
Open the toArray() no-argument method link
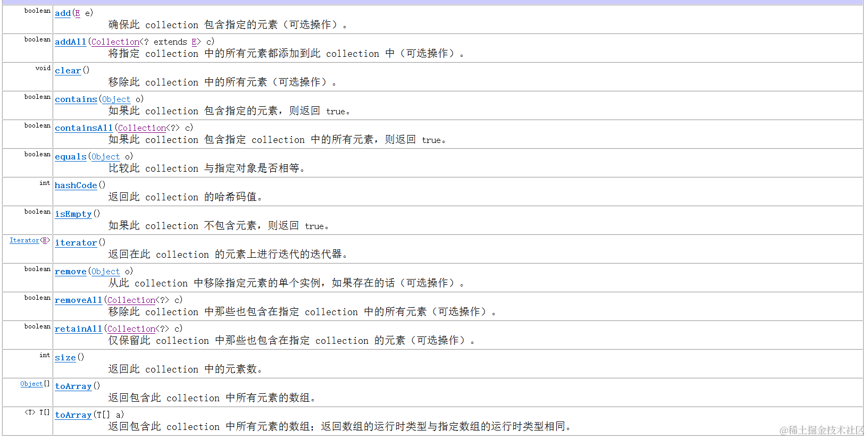73,386
